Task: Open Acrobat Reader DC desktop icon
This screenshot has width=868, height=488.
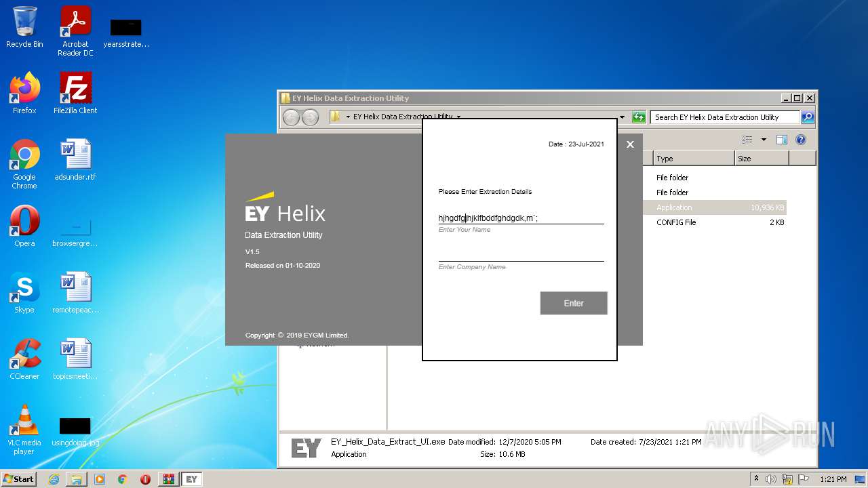Action: coord(75,31)
